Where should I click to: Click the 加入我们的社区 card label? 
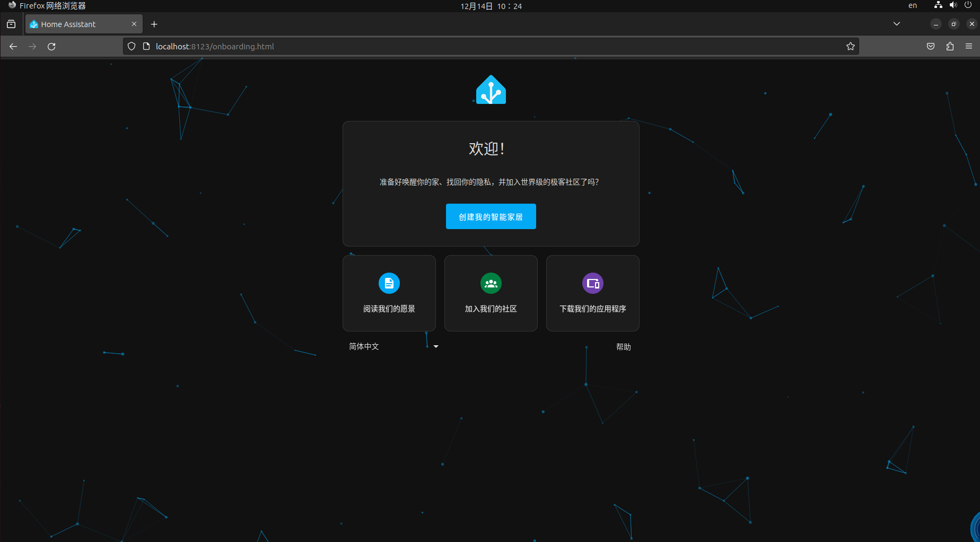tap(491, 309)
